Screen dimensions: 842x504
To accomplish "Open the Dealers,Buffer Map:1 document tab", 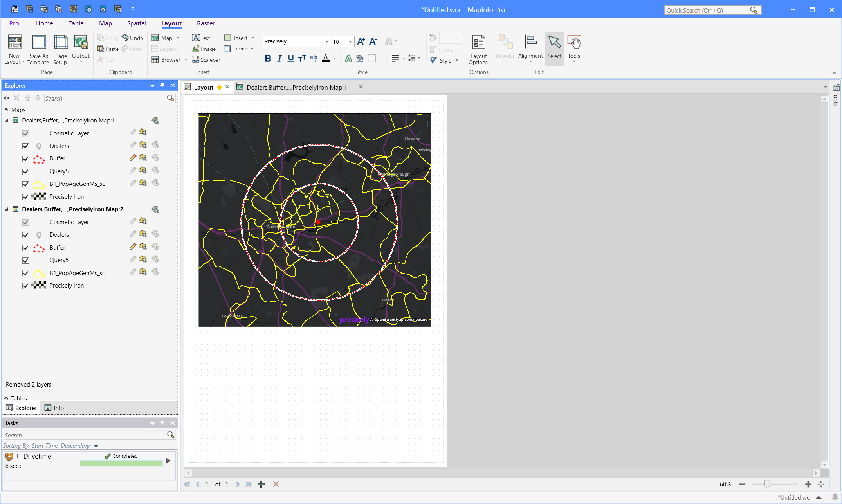I will (296, 87).
